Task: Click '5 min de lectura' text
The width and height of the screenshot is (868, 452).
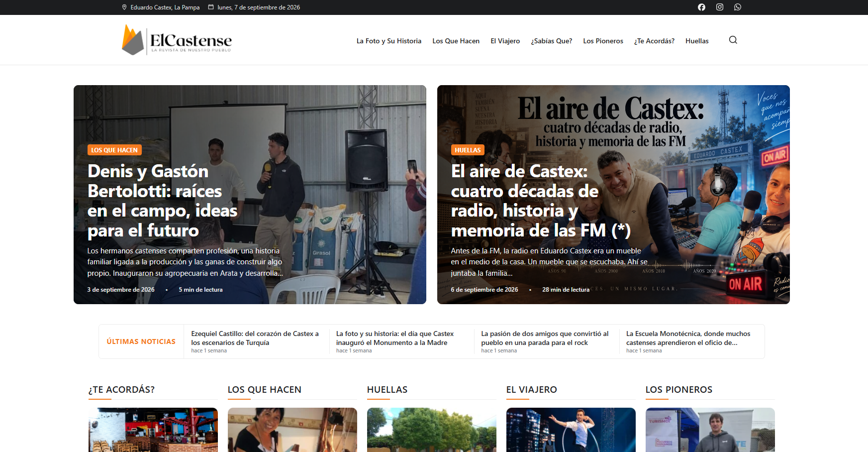Action: [x=200, y=290]
